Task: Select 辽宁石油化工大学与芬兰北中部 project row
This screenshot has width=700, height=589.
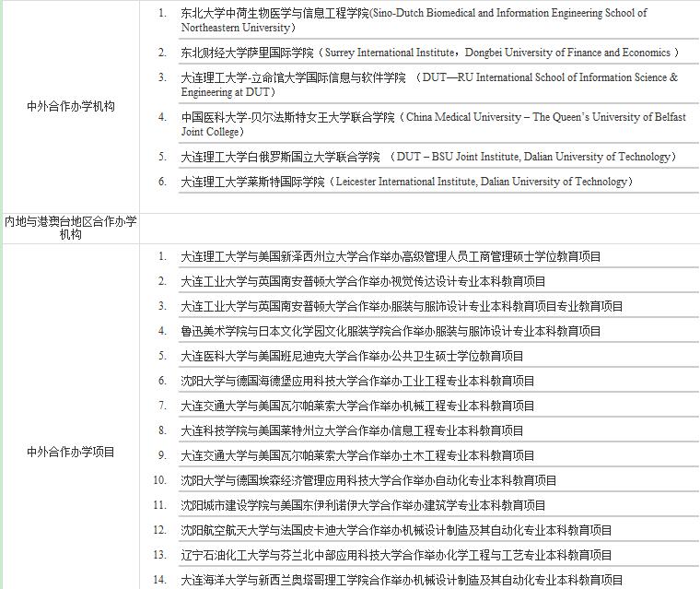Action: click(396, 555)
